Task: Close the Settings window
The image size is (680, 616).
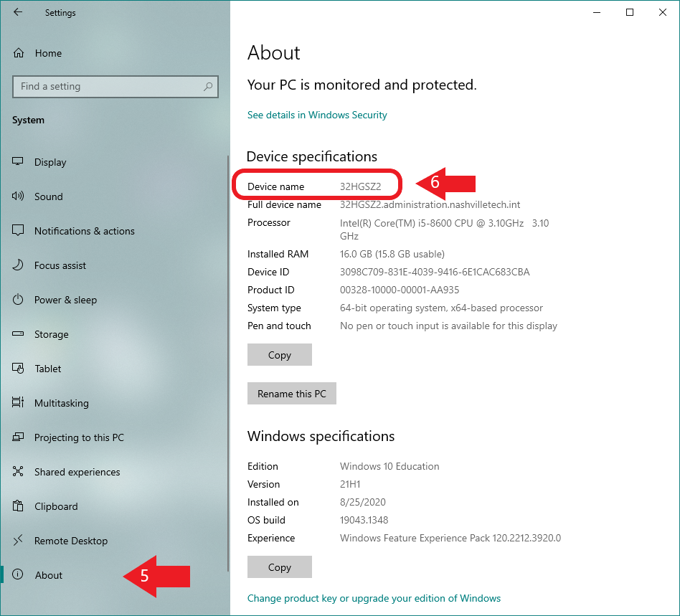Action: coord(663,12)
